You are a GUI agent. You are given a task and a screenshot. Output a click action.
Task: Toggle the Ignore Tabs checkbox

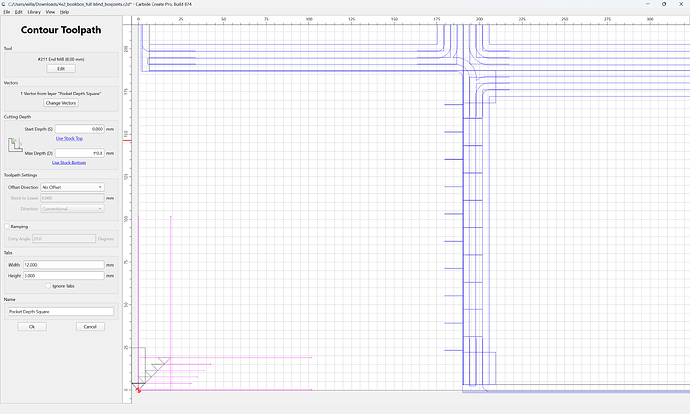point(48,286)
